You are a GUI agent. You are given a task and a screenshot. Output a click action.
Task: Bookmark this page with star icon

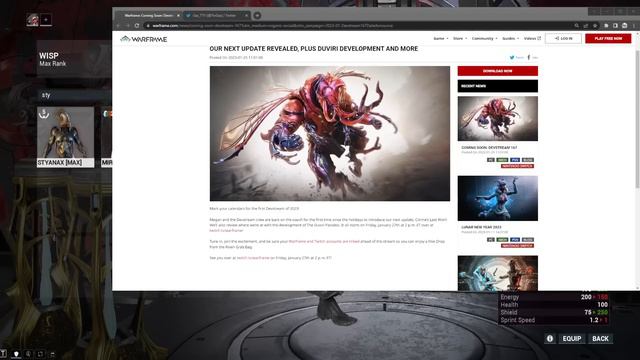point(595,25)
